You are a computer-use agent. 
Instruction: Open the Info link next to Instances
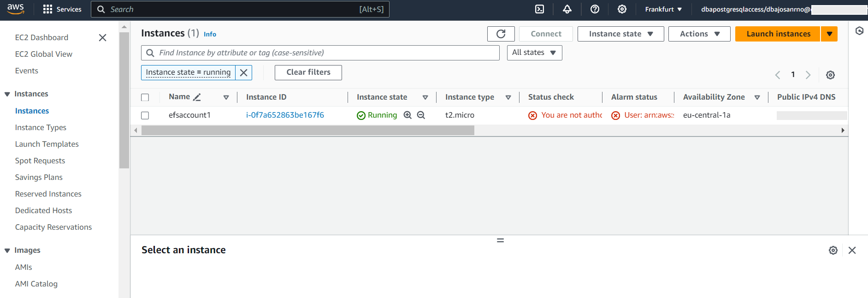coord(210,34)
